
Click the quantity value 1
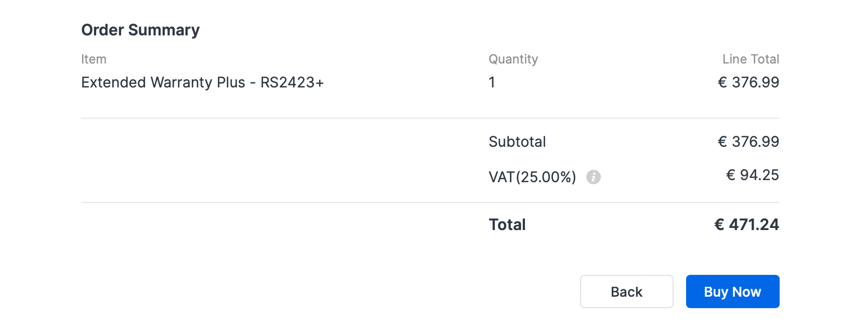[x=492, y=82]
